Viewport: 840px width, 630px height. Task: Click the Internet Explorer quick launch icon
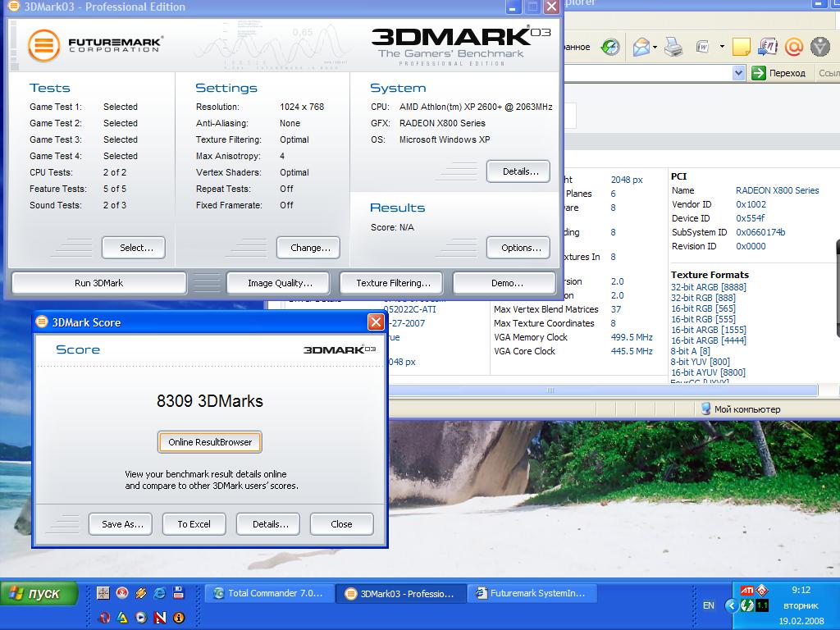click(x=160, y=592)
